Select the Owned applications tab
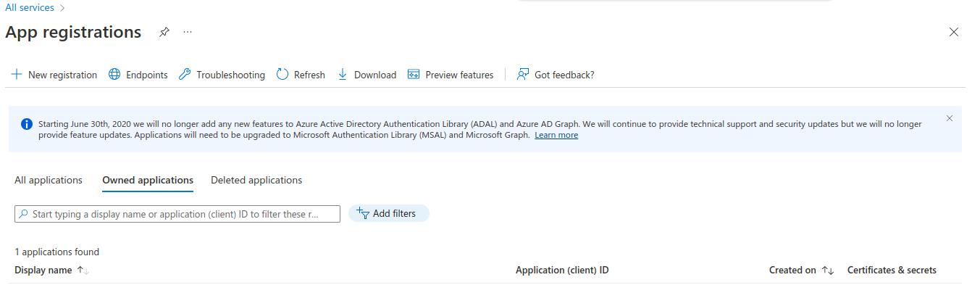 coord(148,180)
